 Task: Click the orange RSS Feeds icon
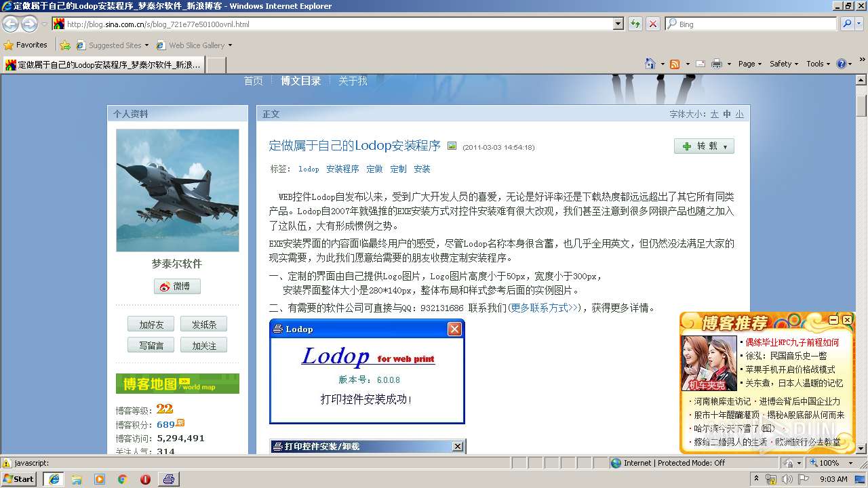[x=675, y=64]
